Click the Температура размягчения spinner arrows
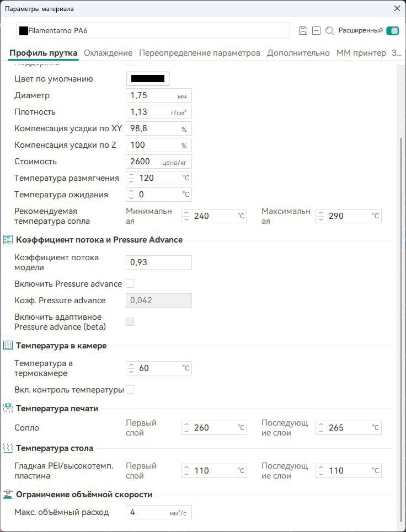 (131, 178)
